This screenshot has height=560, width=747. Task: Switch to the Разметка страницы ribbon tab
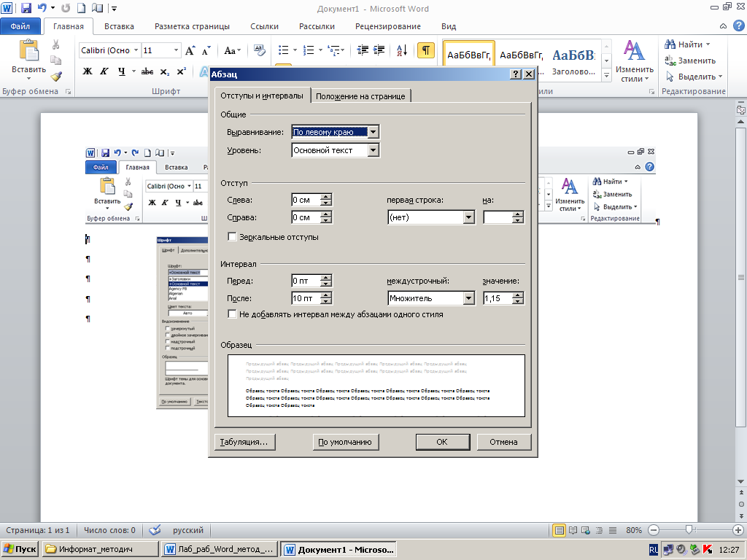tap(192, 27)
